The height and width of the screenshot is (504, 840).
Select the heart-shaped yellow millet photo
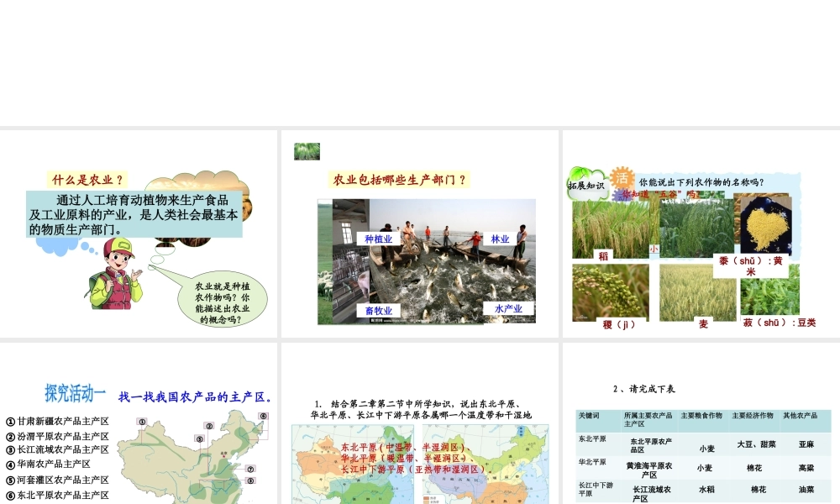[x=765, y=224]
